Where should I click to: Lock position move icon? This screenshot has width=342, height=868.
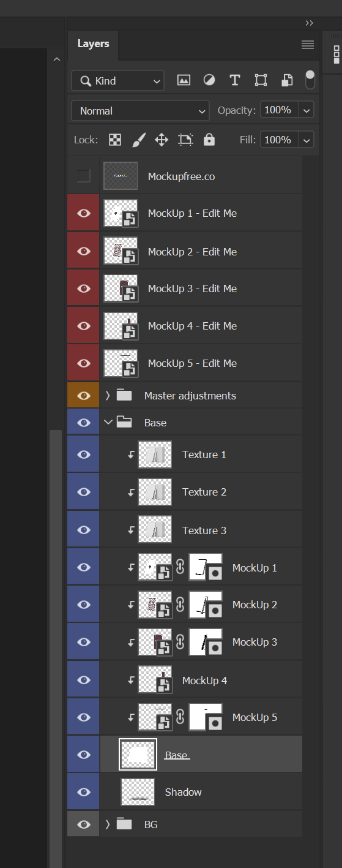(162, 140)
